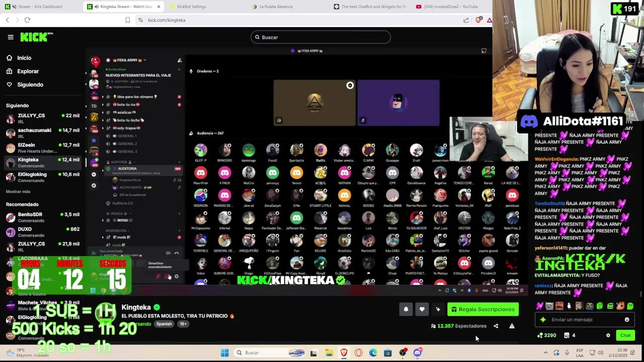Open the chat settings gear icon
644x362 pixels.
coord(608,335)
